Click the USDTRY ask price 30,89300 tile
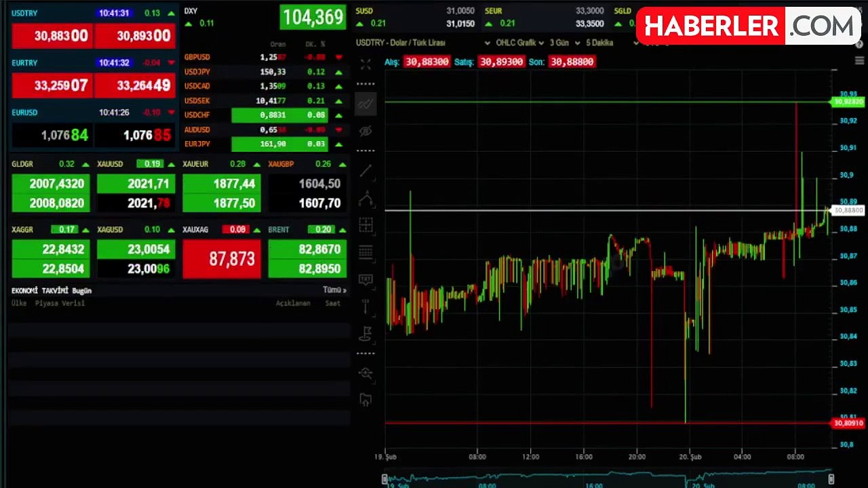 135,36
